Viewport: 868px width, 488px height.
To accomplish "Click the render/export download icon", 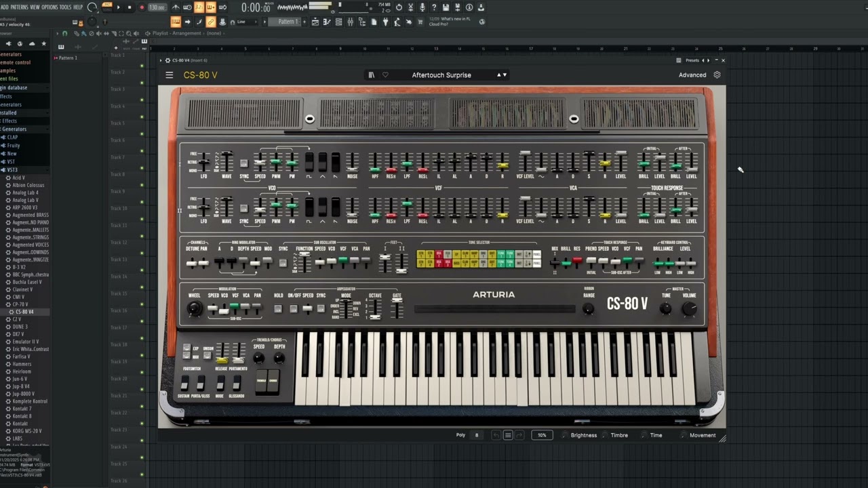I will coord(481,7).
